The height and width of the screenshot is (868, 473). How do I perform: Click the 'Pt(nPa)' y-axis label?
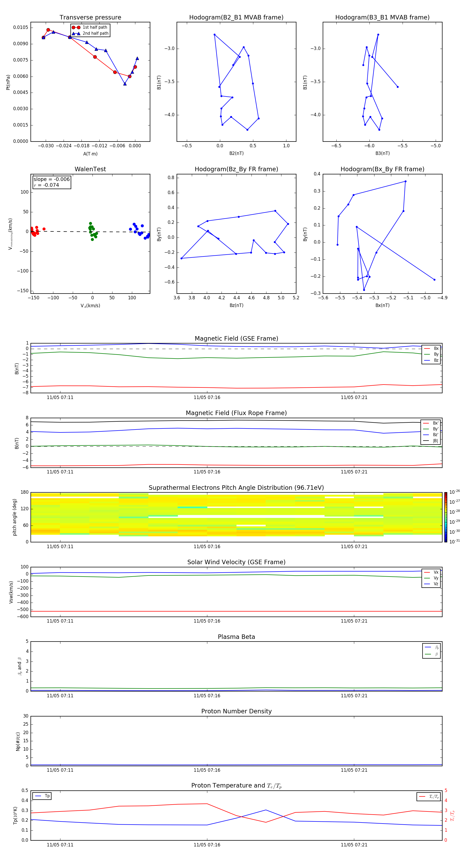point(8,82)
